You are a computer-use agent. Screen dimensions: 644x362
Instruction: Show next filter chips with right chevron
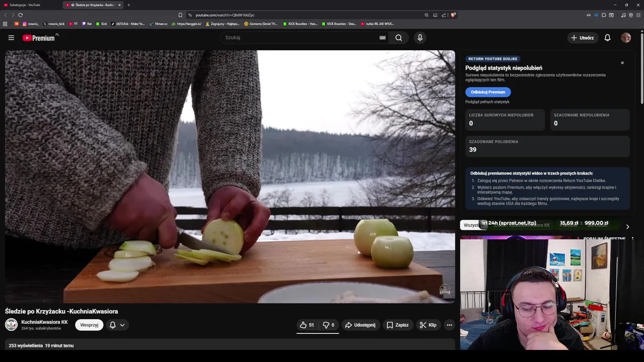click(627, 227)
